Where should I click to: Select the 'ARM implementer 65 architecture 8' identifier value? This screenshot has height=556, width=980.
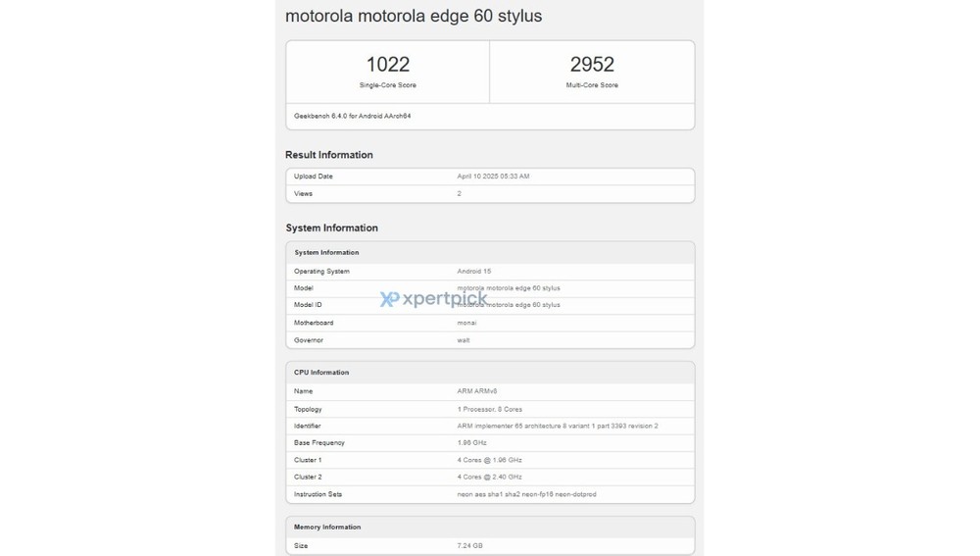click(x=558, y=426)
